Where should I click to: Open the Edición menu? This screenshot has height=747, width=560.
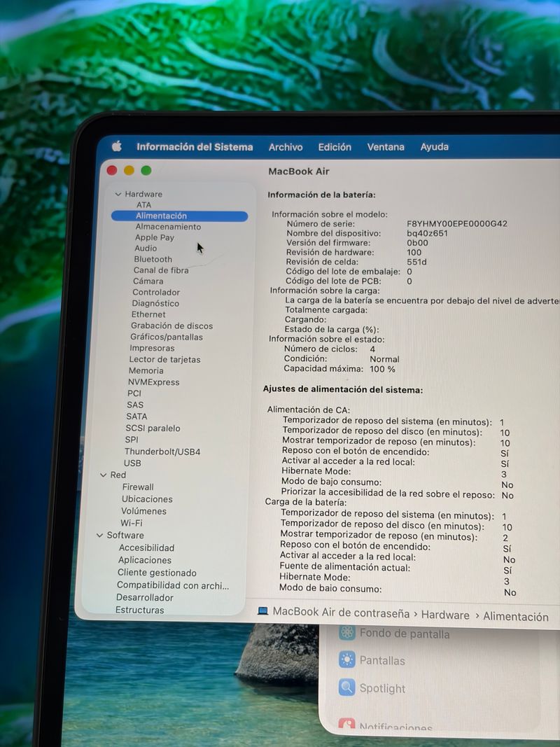tap(335, 147)
